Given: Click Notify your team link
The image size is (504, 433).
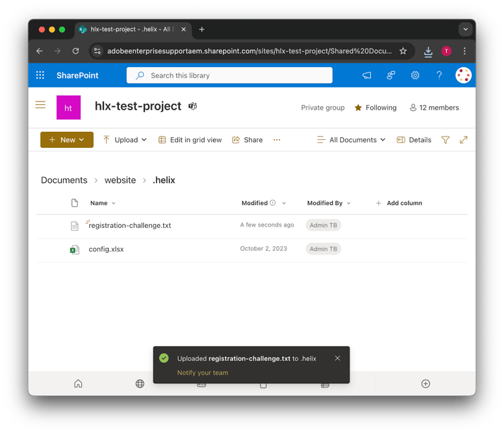Looking at the screenshot, I should pos(202,372).
